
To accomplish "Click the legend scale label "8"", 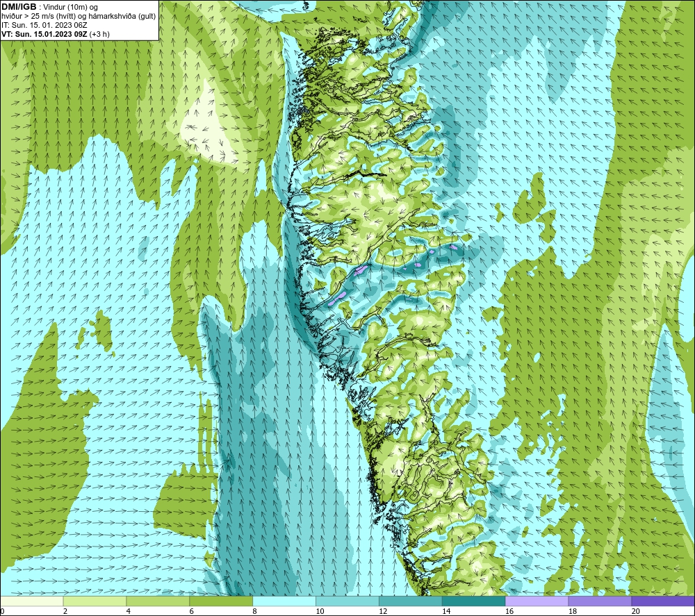I will (x=255, y=611).
